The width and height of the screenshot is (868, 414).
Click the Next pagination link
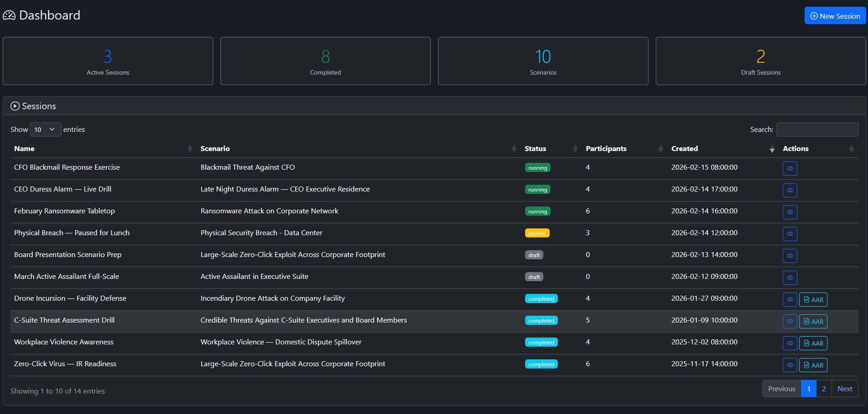845,389
